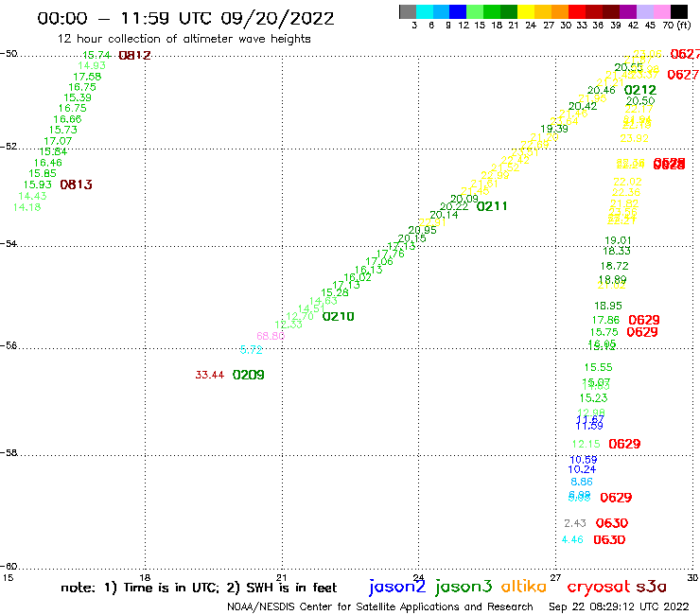Click the light green value 12.33
The width and height of the screenshot is (700, 615).
pyautogui.click(x=289, y=325)
